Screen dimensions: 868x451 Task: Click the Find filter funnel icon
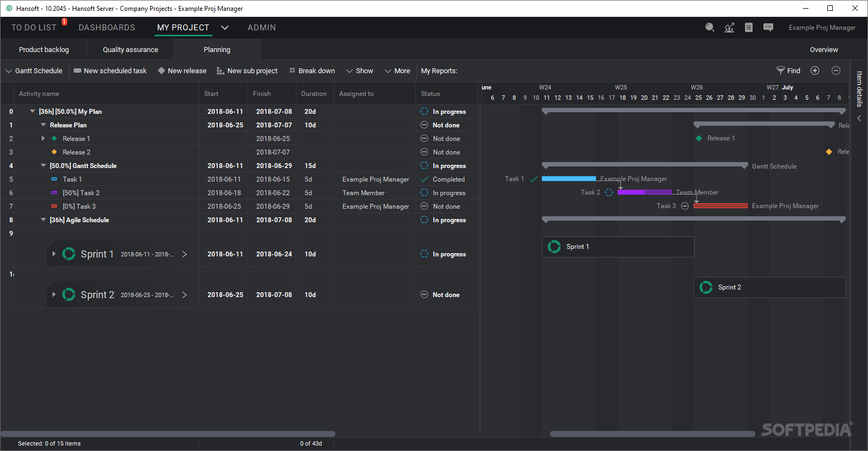coord(781,70)
